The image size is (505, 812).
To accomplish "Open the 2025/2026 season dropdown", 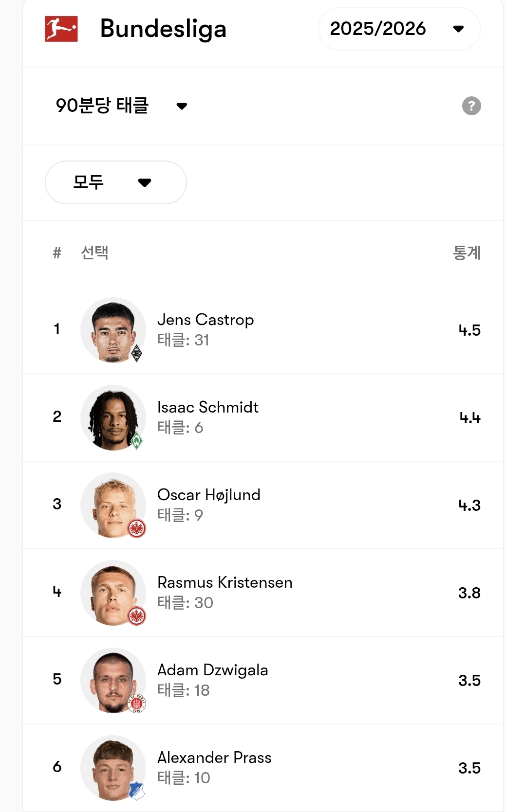I will (x=399, y=29).
